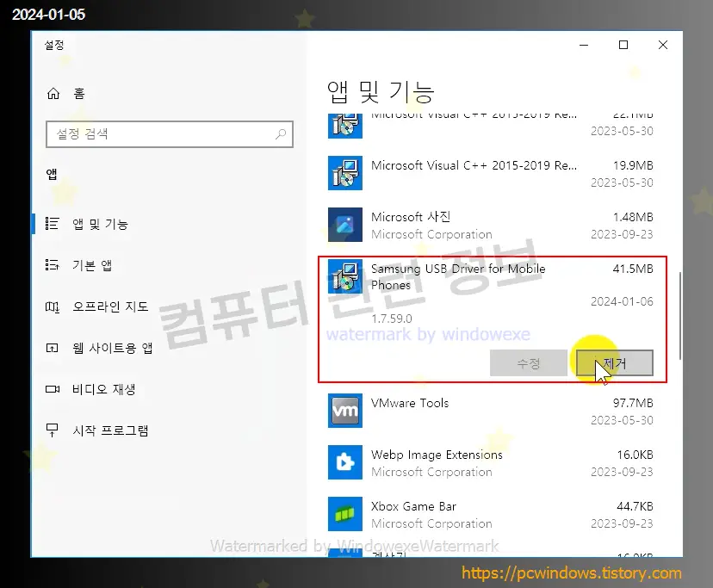The image size is (713, 588).
Task: Click the disabled 수정 button
Action: click(529, 363)
